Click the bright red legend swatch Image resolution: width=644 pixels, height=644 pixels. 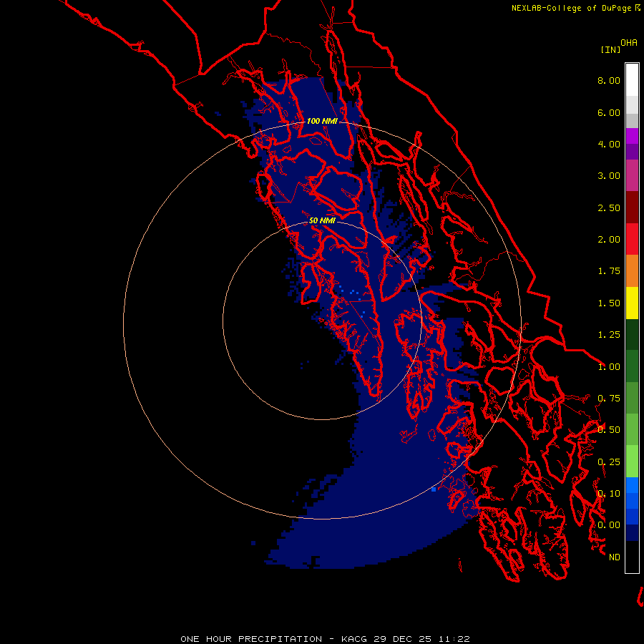(x=632, y=239)
